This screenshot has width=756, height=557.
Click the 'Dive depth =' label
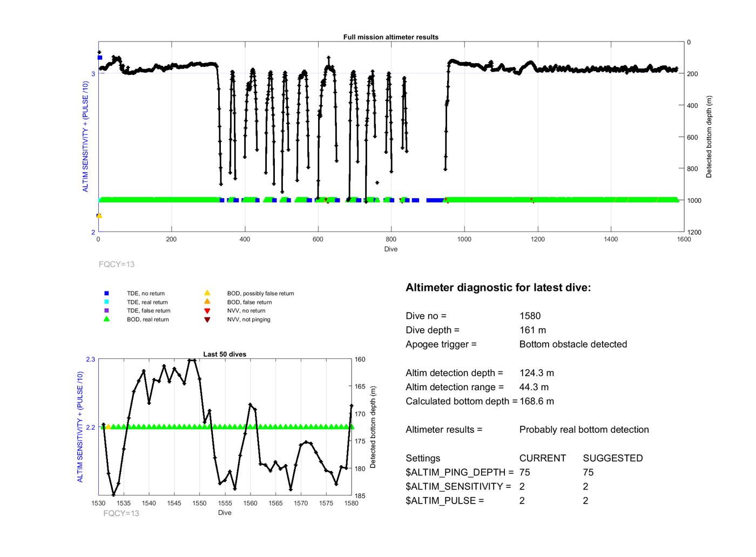pos(433,330)
